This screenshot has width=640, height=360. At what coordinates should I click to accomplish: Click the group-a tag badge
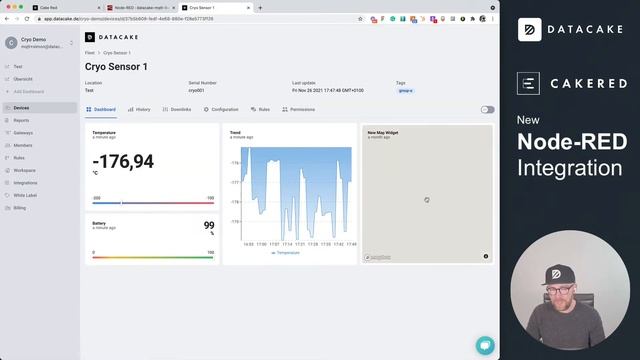pyautogui.click(x=405, y=91)
